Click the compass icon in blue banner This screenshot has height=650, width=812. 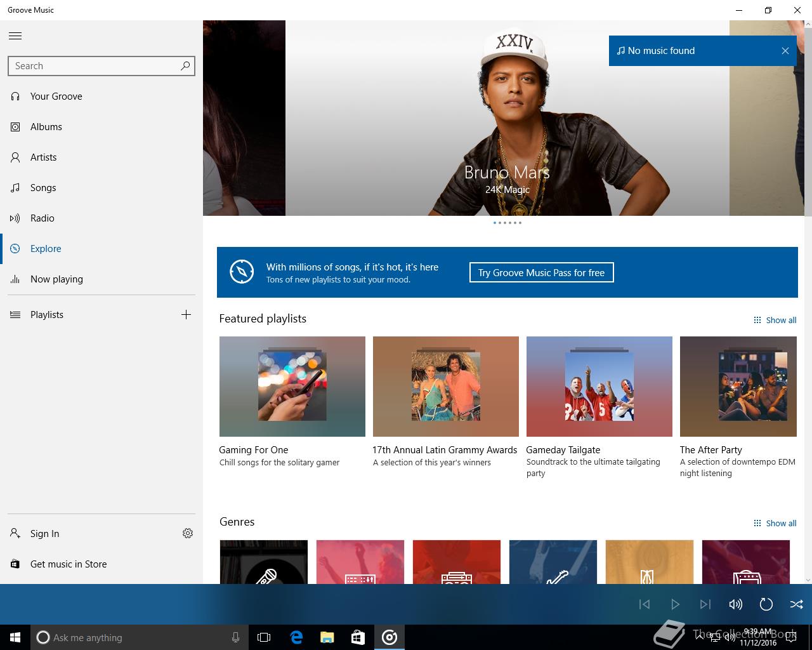pos(242,272)
